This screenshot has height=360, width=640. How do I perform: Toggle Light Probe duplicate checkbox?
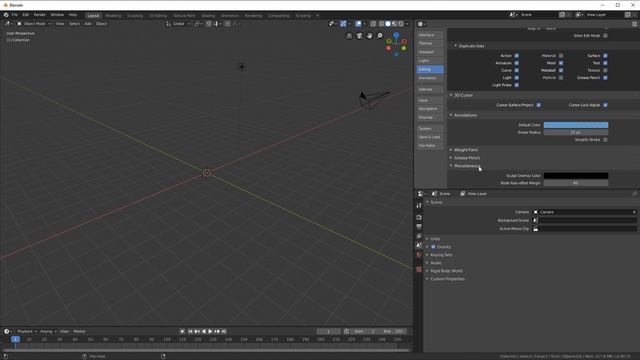click(x=517, y=85)
